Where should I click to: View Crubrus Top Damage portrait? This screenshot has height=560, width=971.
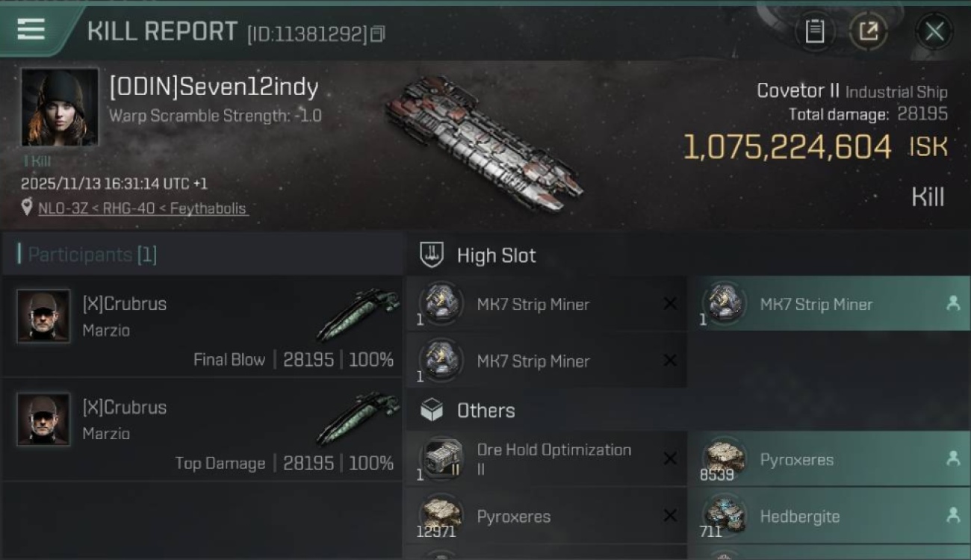pos(43,420)
